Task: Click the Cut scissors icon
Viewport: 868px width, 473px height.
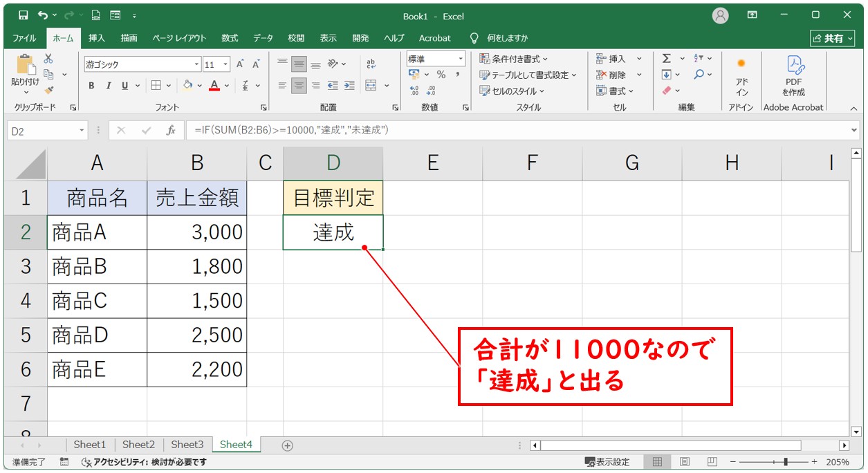Action: click(48, 59)
